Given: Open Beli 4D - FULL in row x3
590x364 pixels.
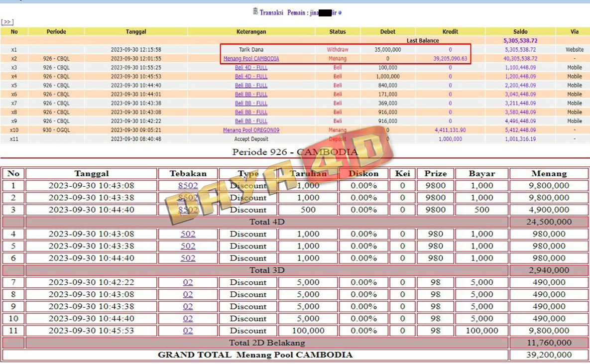Looking at the screenshot, I should pos(251,68).
